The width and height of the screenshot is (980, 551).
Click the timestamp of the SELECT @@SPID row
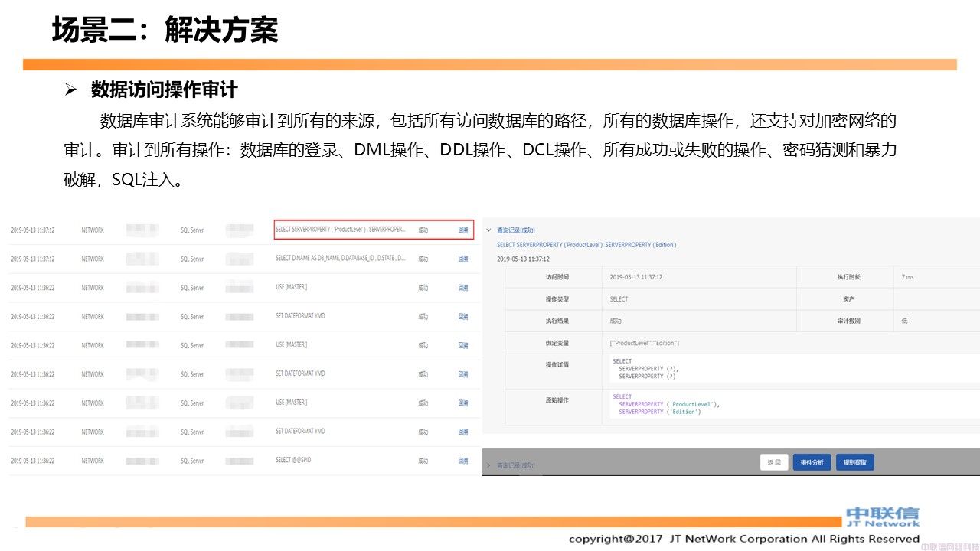coord(33,461)
